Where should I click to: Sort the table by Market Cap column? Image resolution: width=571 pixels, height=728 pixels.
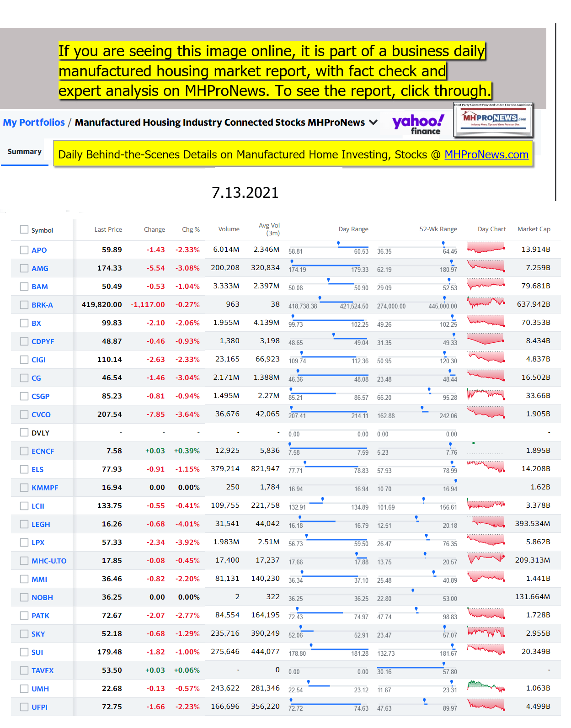click(534, 229)
